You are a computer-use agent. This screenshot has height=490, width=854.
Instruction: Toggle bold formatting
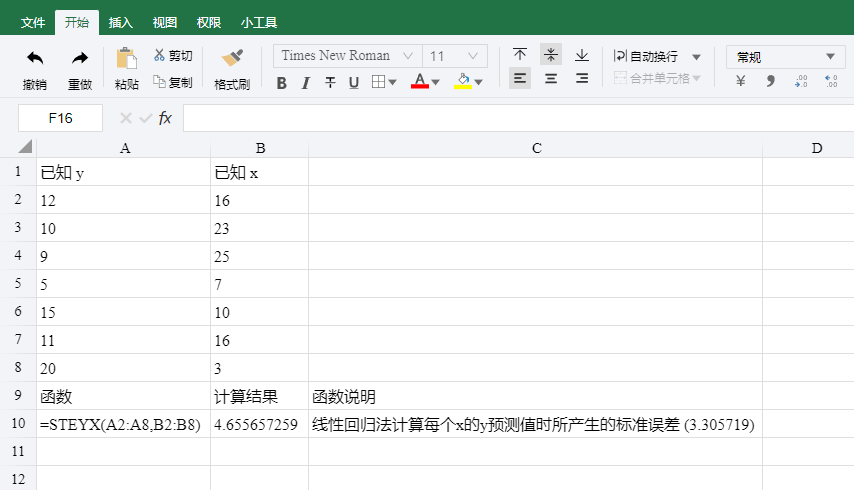click(x=282, y=83)
